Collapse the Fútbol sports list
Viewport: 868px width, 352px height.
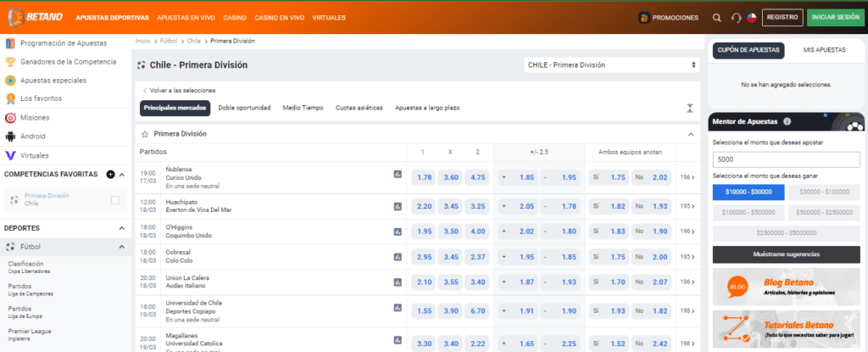[x=122, y=247]
